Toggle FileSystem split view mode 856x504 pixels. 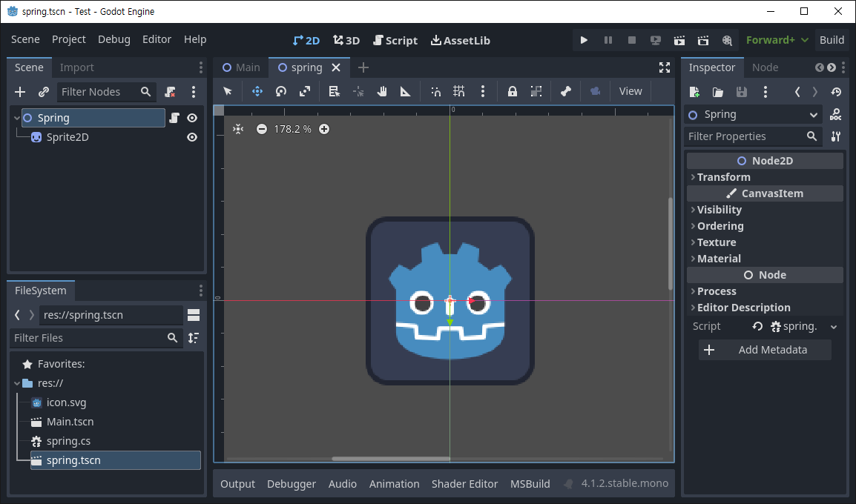(194, 315)
